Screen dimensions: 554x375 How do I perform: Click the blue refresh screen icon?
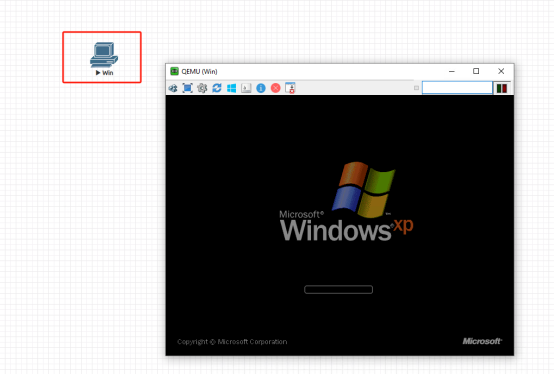pyautogui.click(x=217, y=88)
